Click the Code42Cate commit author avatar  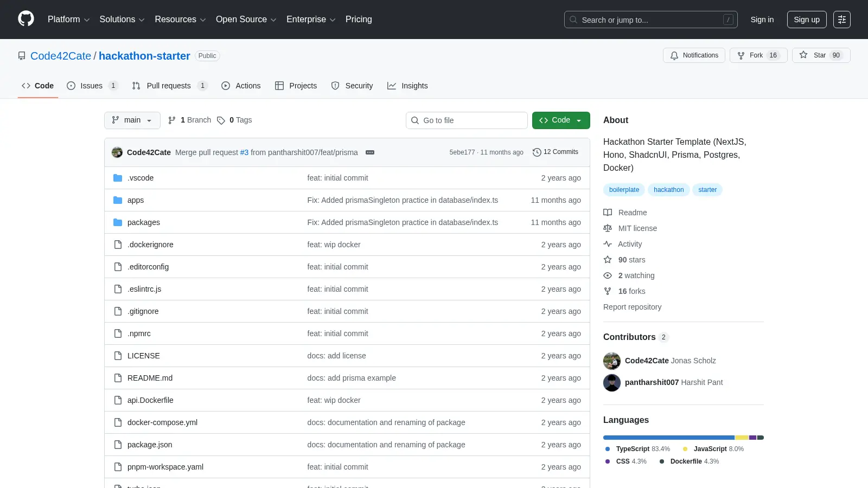(117, 152)
